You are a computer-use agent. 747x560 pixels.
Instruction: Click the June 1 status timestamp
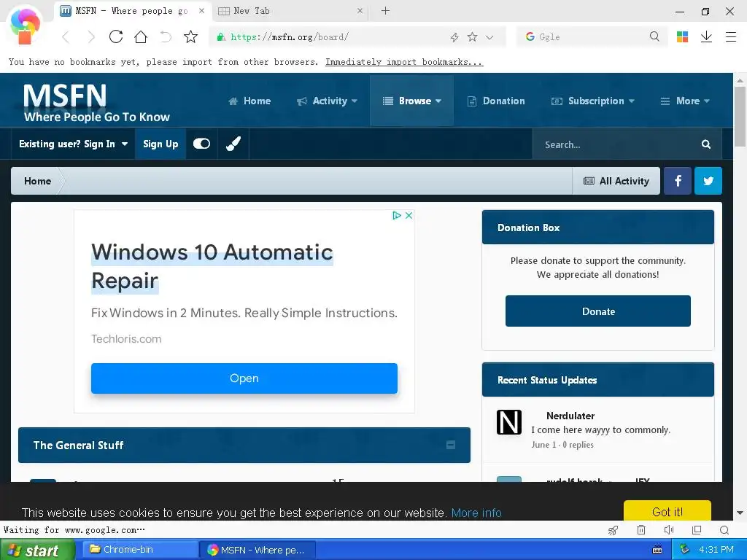(543, 445)
